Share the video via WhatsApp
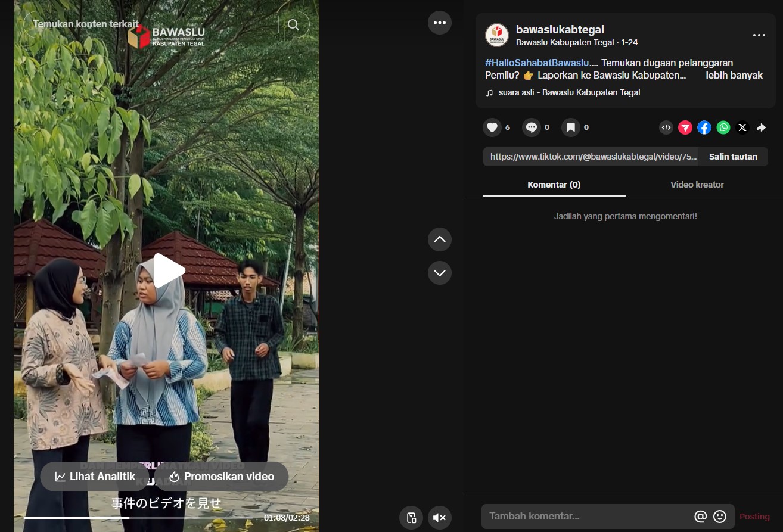The width and height of the screenshot is (783, 532). (723, 127)
